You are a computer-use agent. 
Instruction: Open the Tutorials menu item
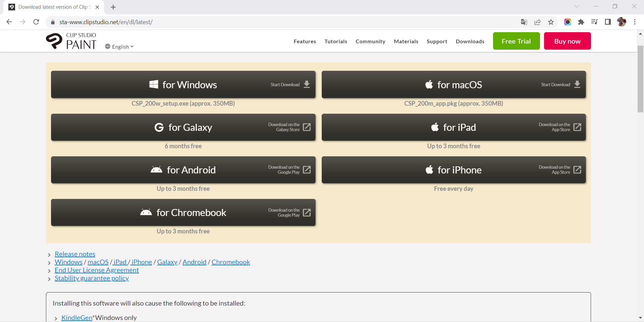pos(335,41)
